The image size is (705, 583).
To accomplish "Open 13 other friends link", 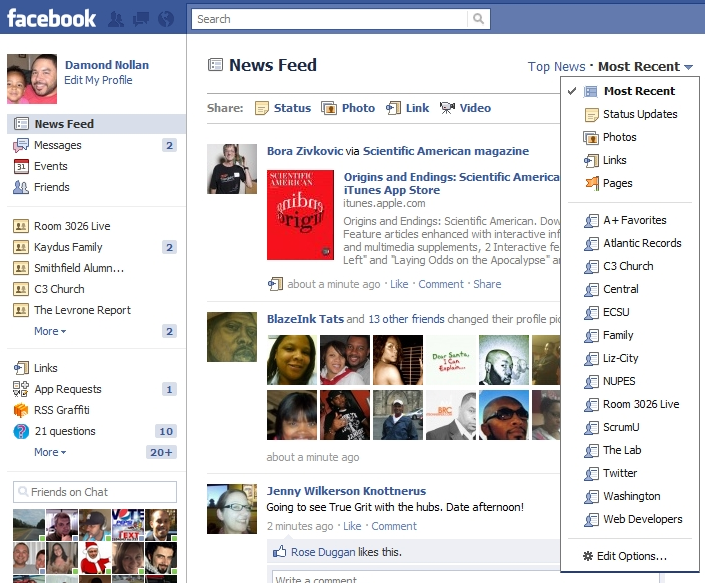I will (406, 319).
